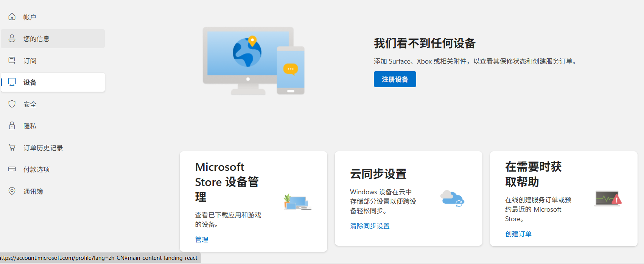This screenshot has height=264, width=644.
Task: Click the person icon for 您的信息
Action: tap(12, 38)
